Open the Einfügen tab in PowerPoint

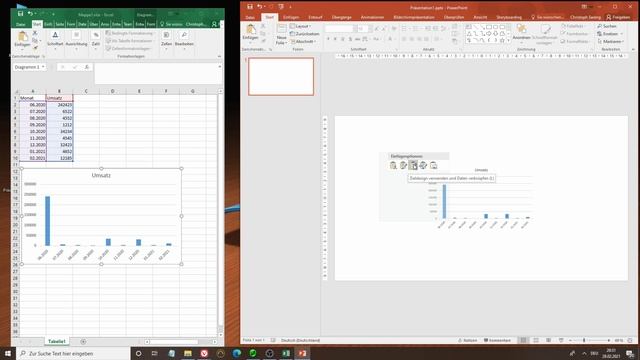[x=291, y=17]
